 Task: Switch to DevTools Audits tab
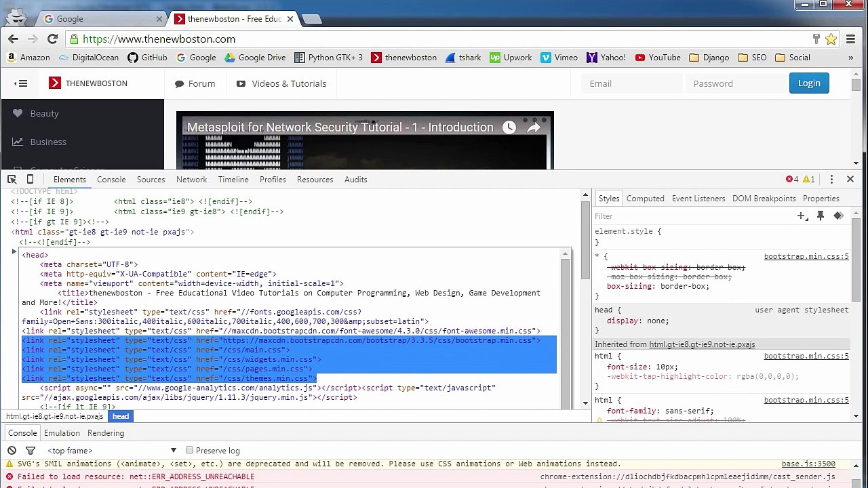tap(355, 180)
